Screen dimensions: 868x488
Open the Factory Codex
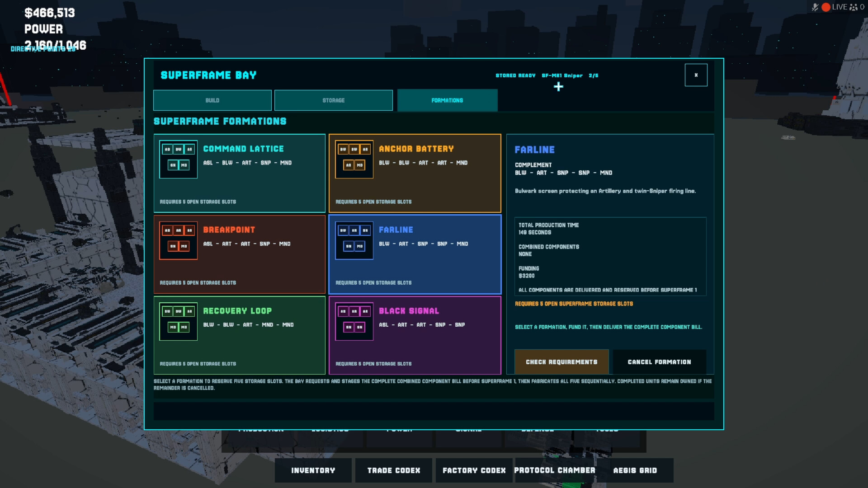point(474,470)
